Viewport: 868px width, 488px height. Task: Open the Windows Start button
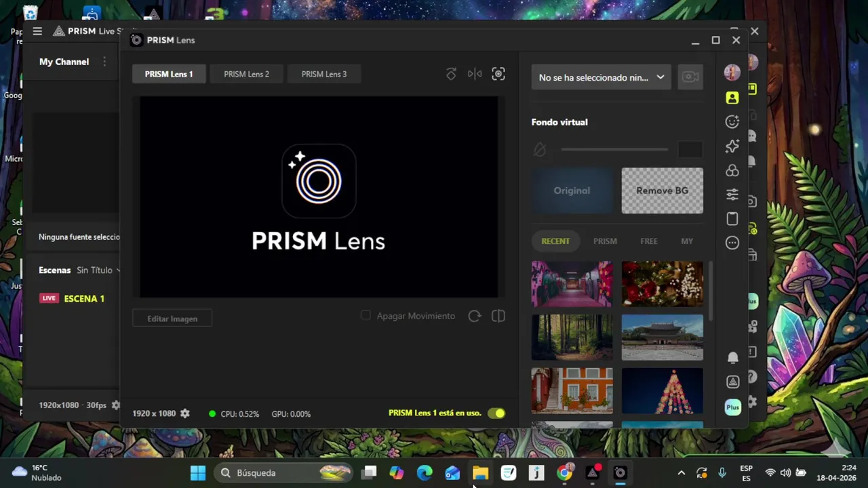pos(198,473)
